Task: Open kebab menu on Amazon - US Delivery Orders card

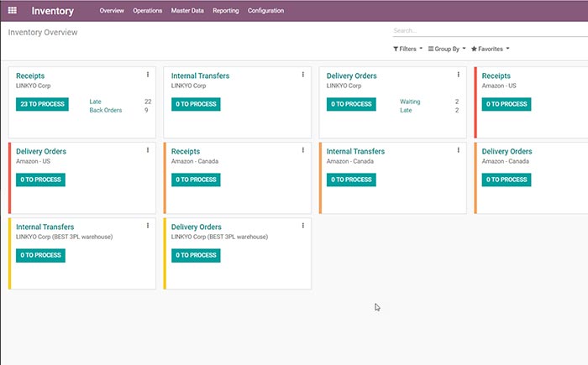Action: [x=148, y=150]
